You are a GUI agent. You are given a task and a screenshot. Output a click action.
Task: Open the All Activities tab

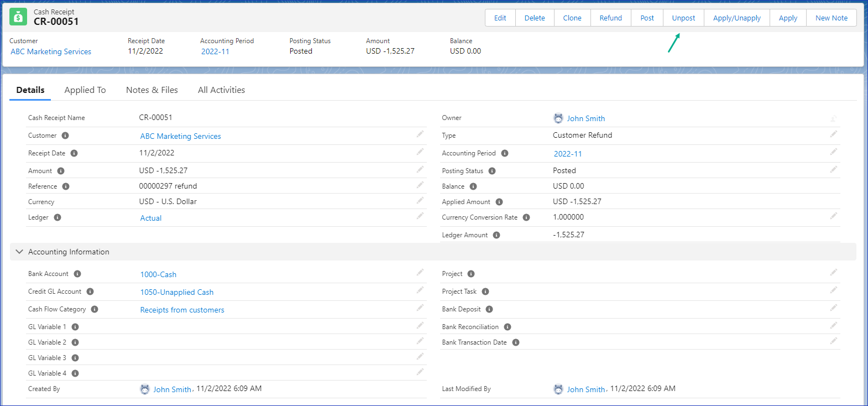coord(221,90)
